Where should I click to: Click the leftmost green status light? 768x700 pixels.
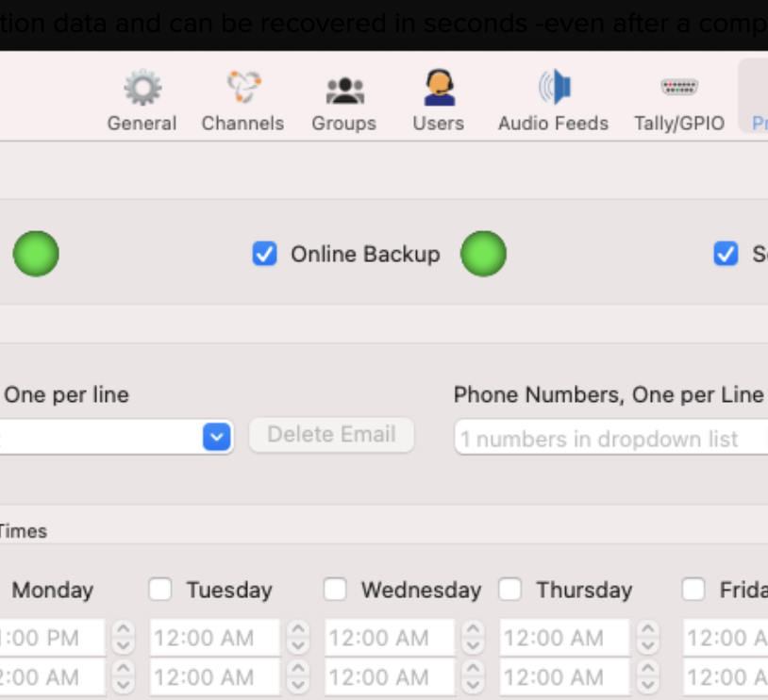(36, 254)
